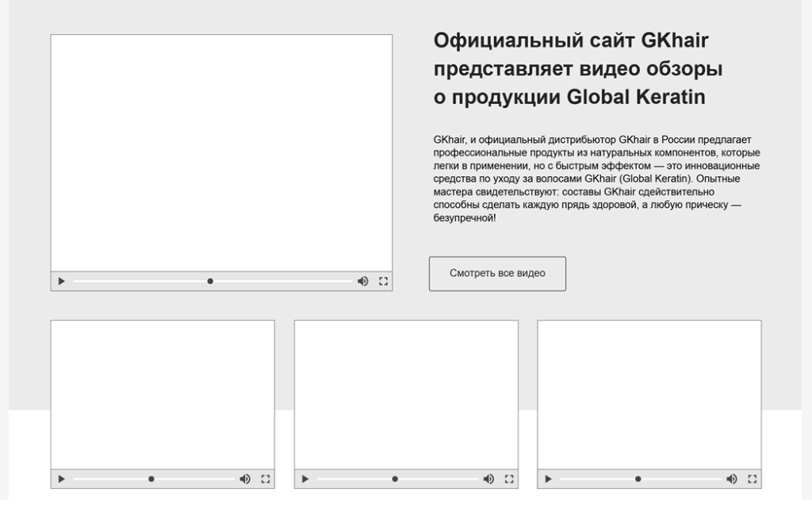Click the bottom-middle video's progress handle

click(x=395, y=479)
